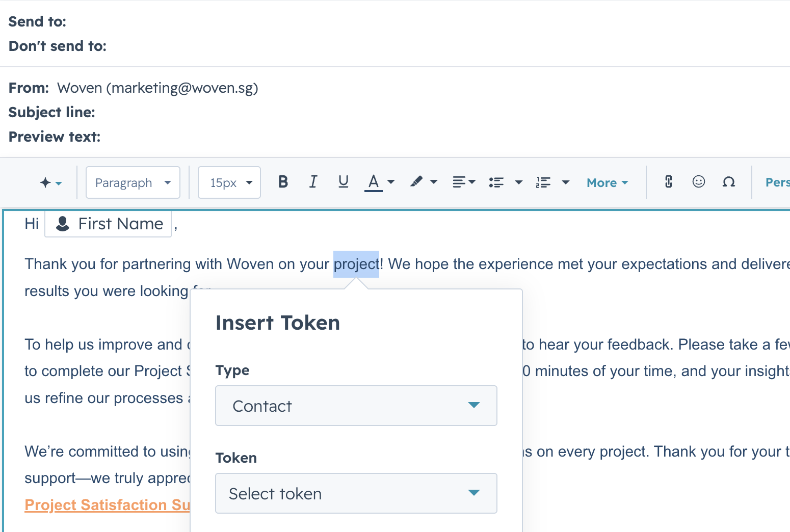Open the More formatting menu

coord(608,182)
